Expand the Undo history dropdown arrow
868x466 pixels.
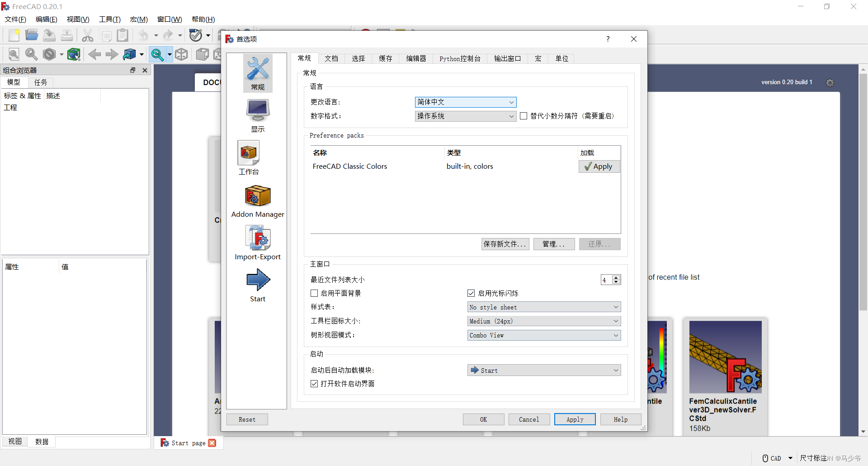[x=156, y=35]
